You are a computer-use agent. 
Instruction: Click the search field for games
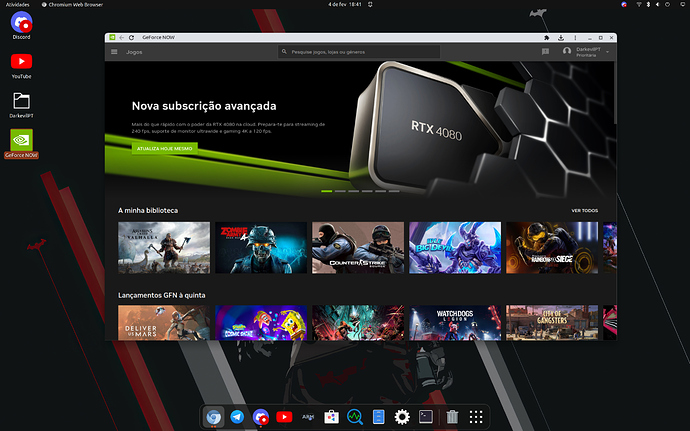click(x=359, y=52)
